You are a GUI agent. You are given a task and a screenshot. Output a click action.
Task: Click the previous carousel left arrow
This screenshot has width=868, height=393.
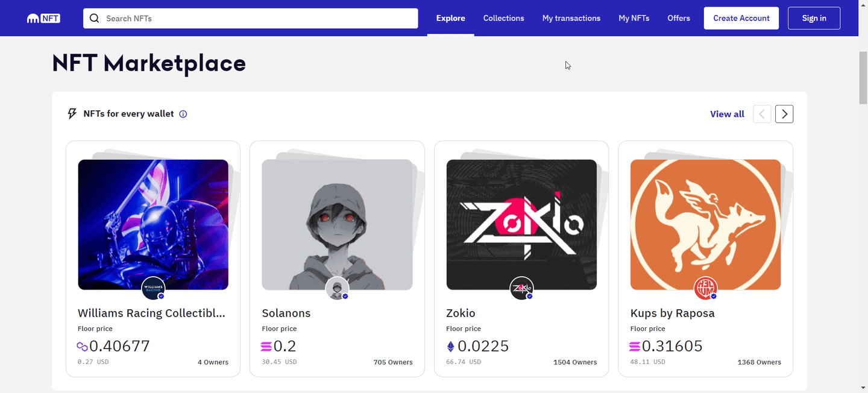762,114
